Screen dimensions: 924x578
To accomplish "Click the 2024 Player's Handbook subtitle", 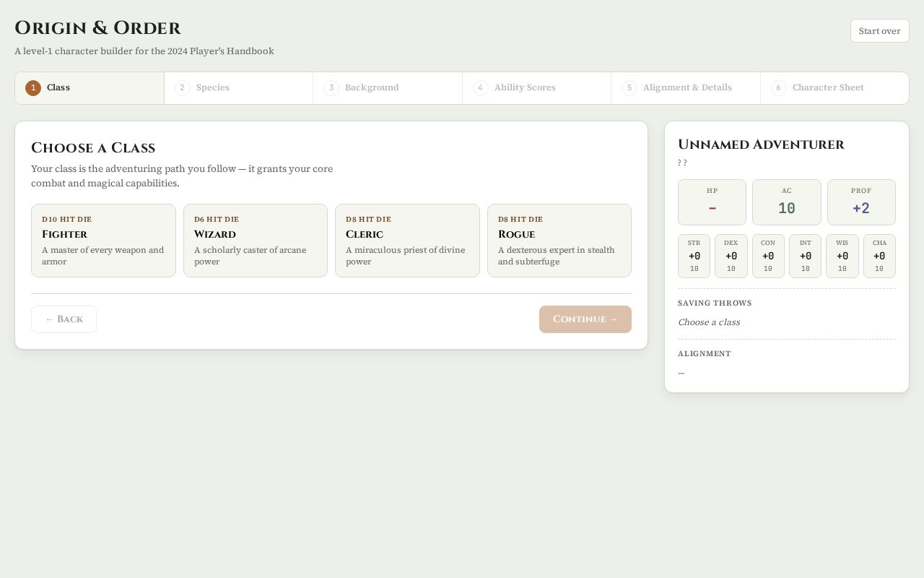I will coord(144,51).
